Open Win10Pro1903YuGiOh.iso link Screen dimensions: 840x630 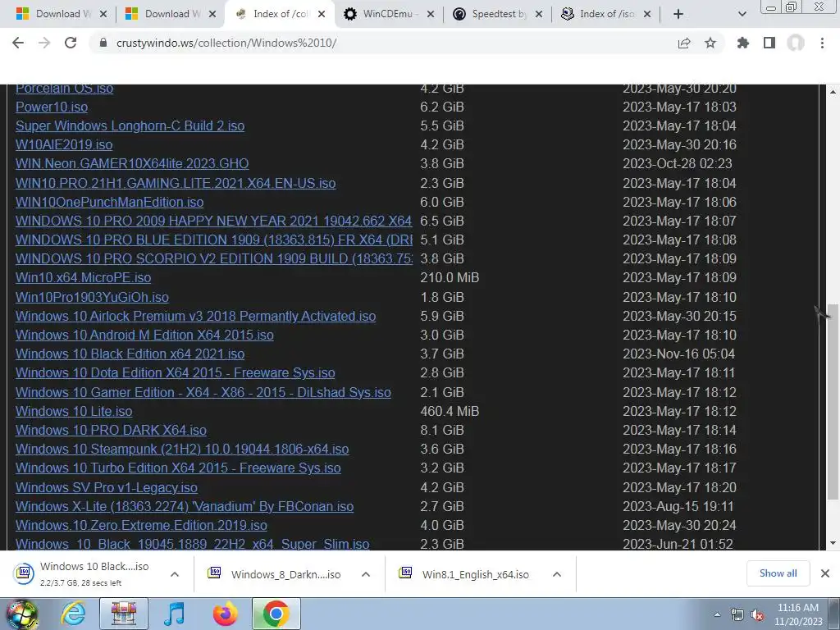[x=92, y=297]
